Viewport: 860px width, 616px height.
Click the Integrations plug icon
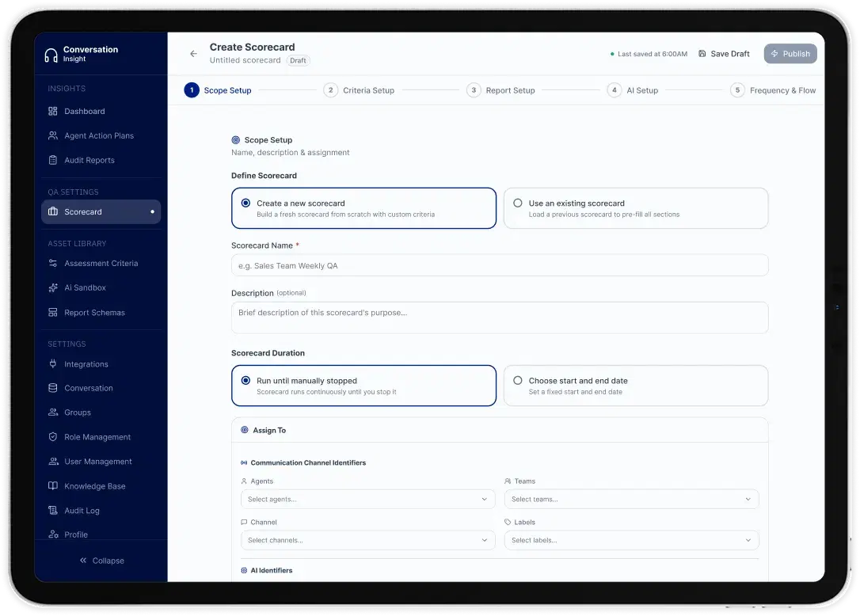tap(52, 363)
